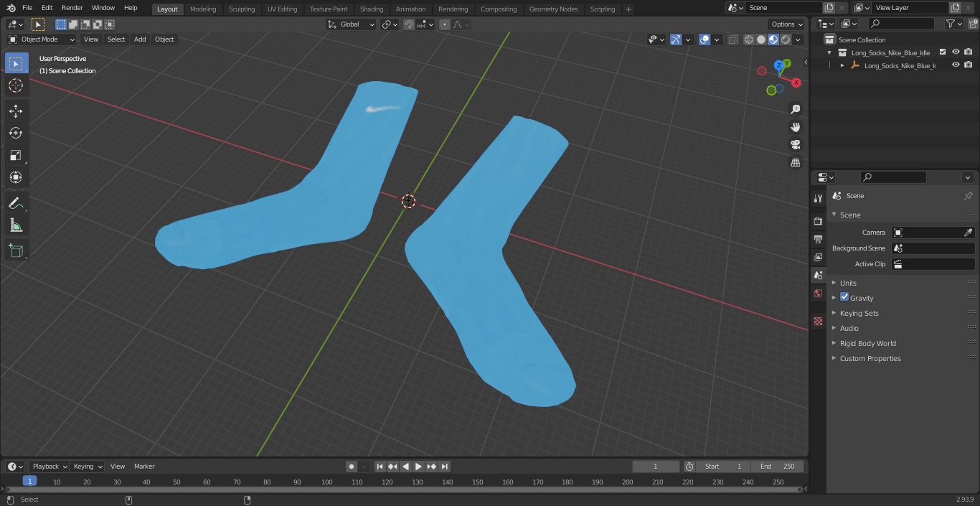Open the Options dropdown in viewport header
Screen dimensions: 980x506
pos(787,24)
